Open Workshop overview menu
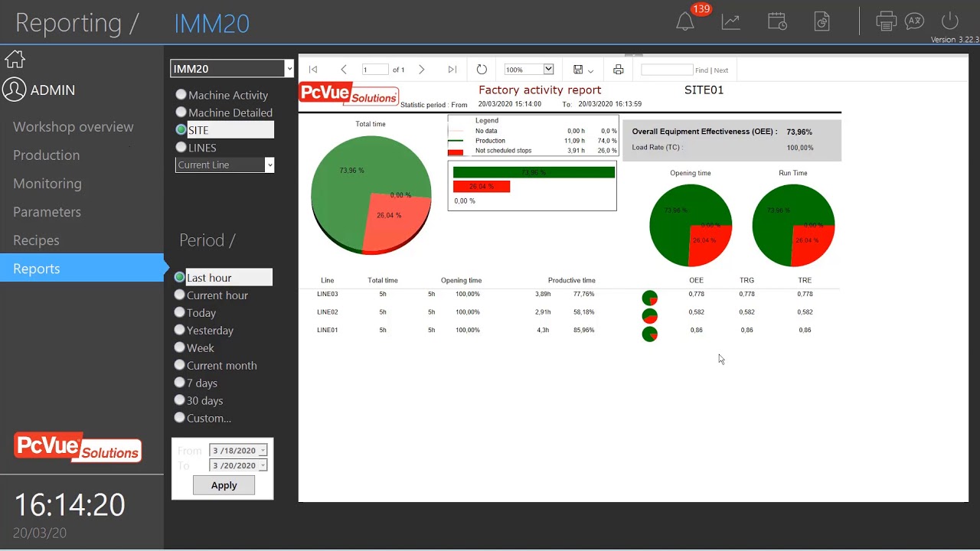The image size is (980, 551). (73, 127)
